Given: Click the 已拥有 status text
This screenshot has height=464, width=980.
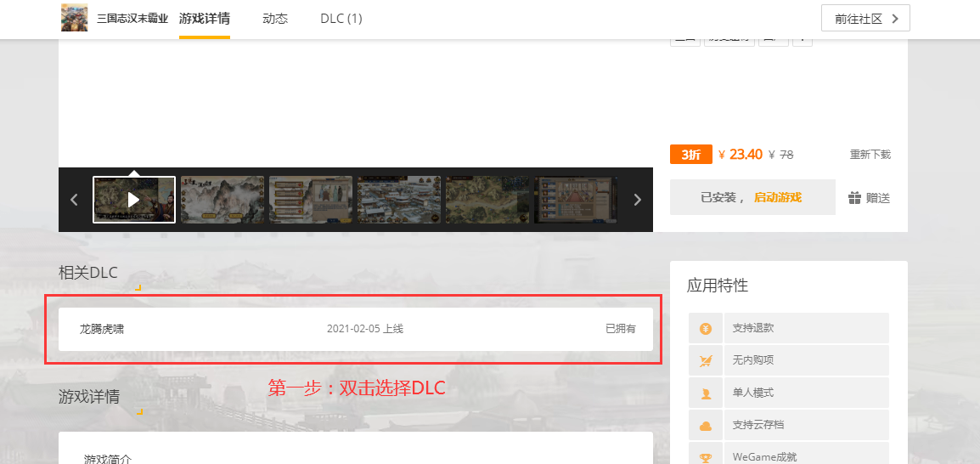Looking at the screenshot, I should (620, 329).
